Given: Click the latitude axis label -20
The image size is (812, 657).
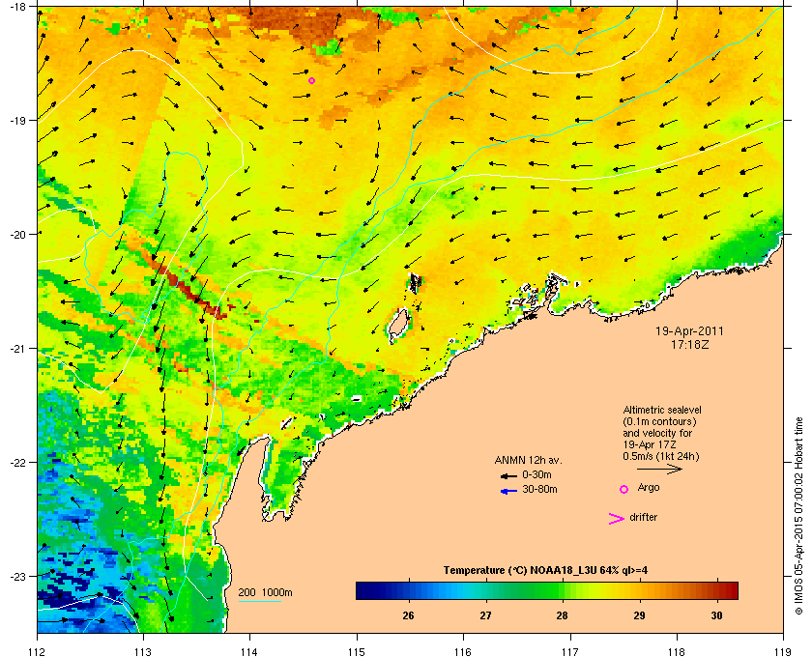Looking at the screenshot, I should pos(17,234).
